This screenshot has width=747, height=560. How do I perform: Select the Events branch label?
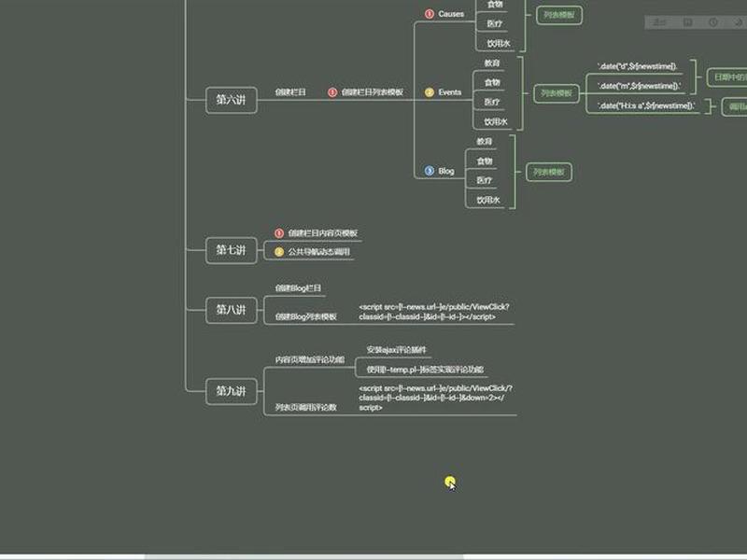[449, 91]
